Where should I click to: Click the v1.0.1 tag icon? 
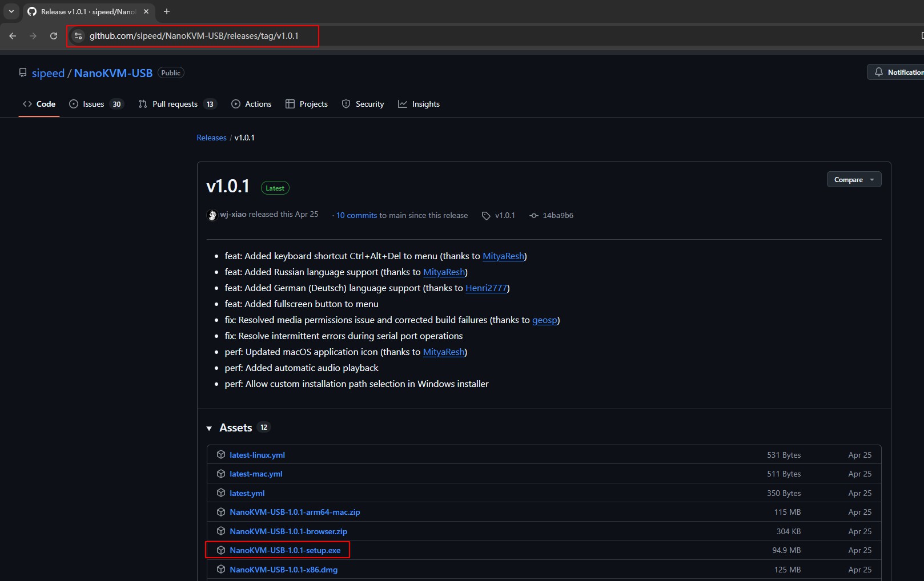pyautogui.click(x=486, y=216)
